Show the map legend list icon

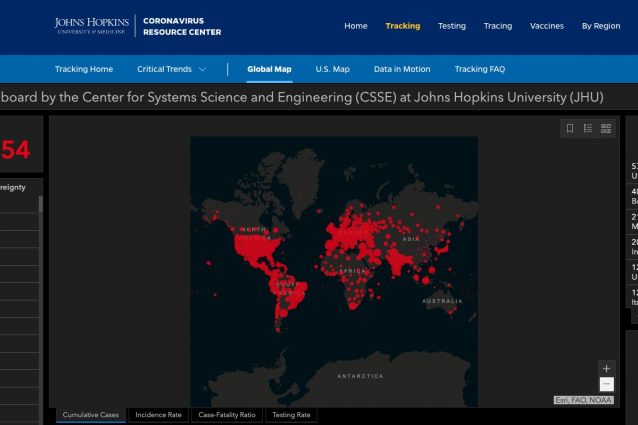point(588,129)
